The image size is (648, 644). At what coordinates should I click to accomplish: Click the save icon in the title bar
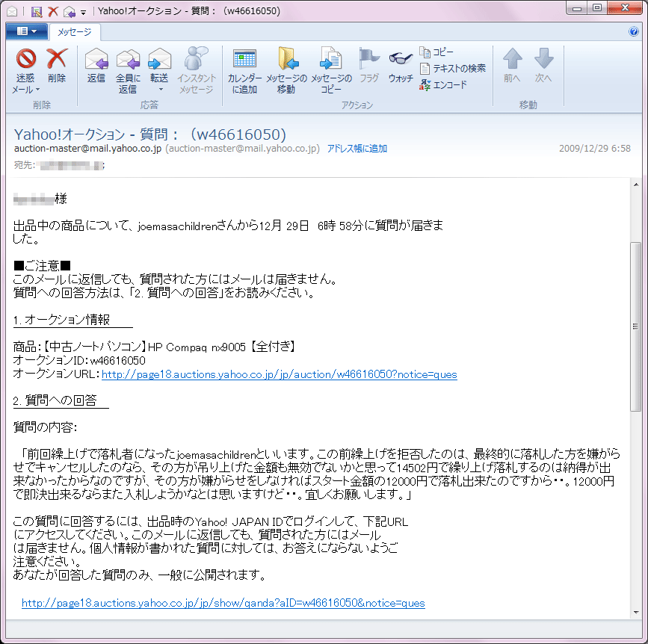pyautogui.click(x=37, y=11)
